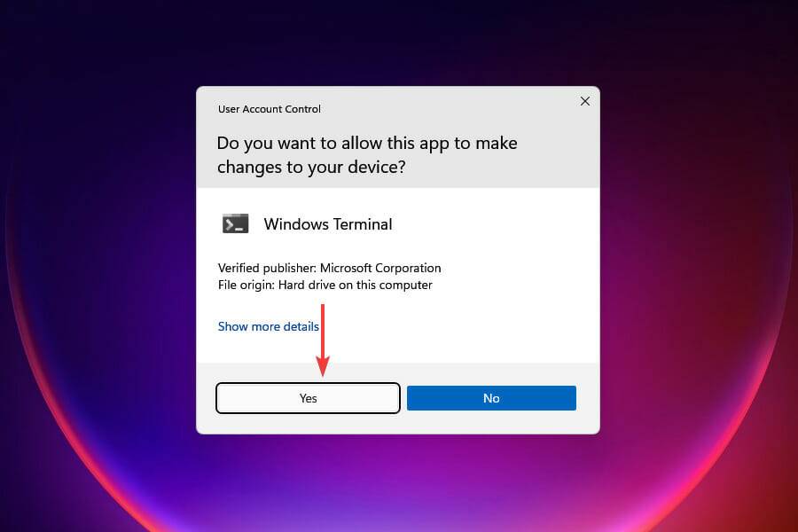Click the red arrow annotation's arrowhead
This screenshot has width=798, height=532.
[x=323, y=366]
